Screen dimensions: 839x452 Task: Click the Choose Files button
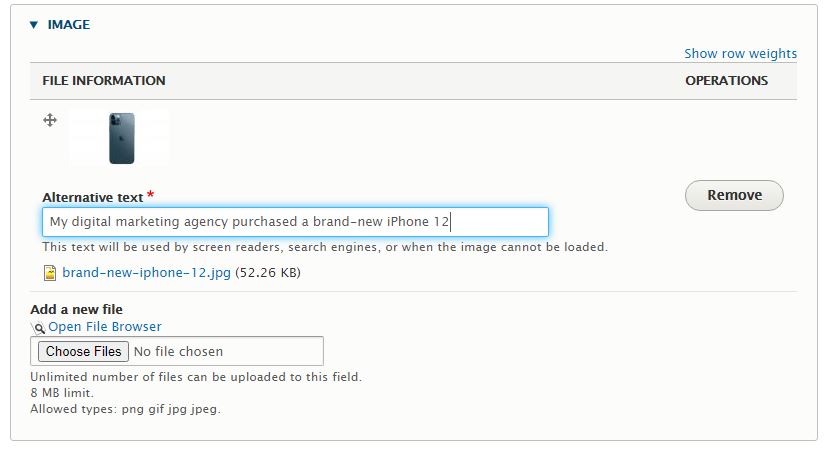[x=83, y=351]
